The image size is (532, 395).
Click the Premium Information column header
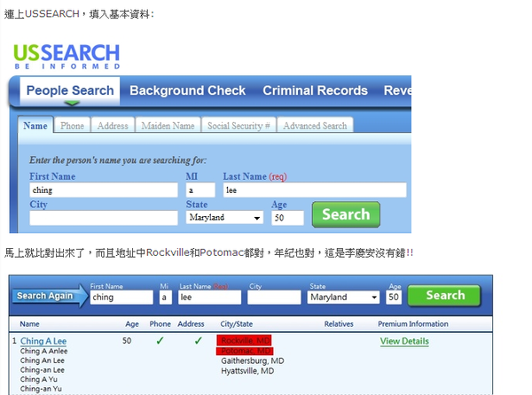[x=413, y=324]
